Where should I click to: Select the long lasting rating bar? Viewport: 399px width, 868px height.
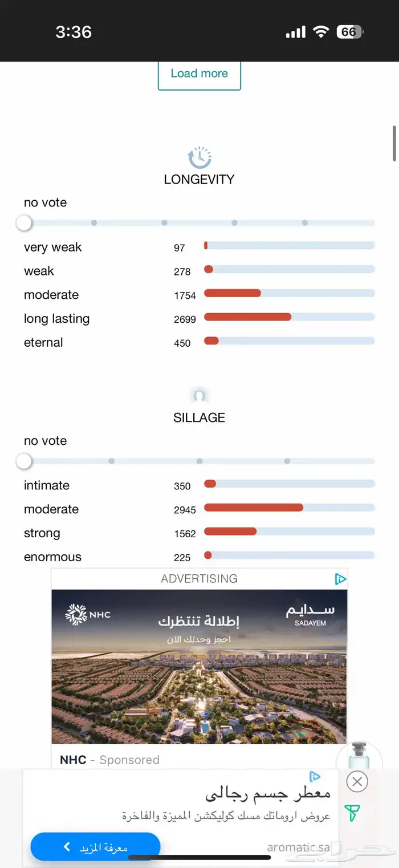coord(289,317)
